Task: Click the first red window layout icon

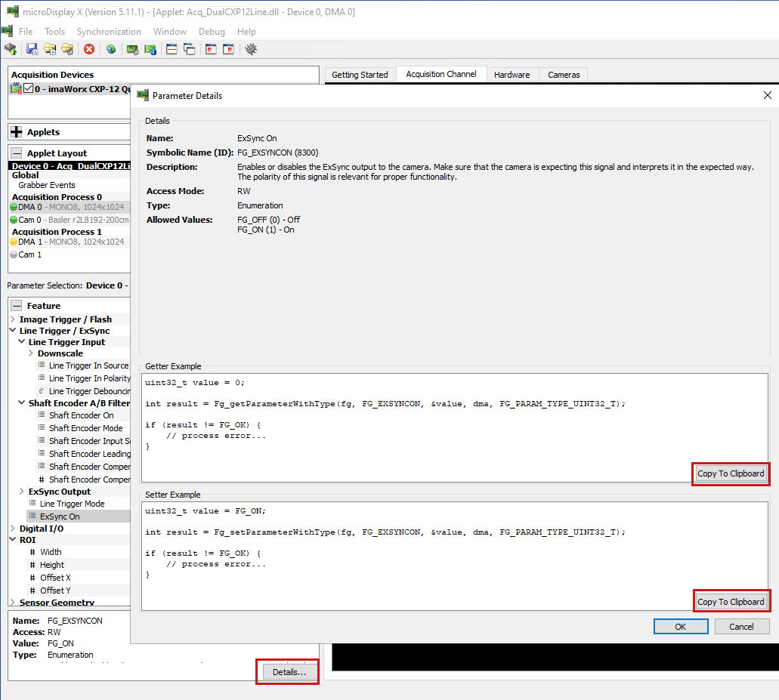Action: 211,49
